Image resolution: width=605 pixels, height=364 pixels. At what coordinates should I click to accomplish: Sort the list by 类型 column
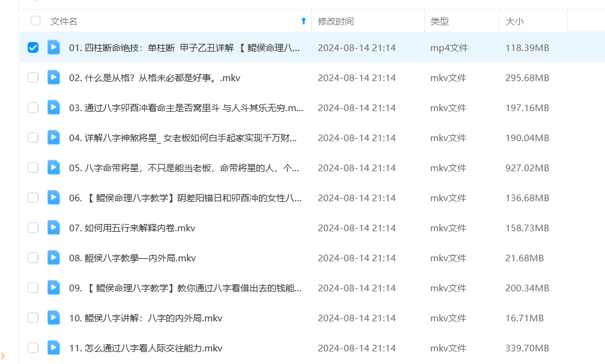tap(439, 21)
